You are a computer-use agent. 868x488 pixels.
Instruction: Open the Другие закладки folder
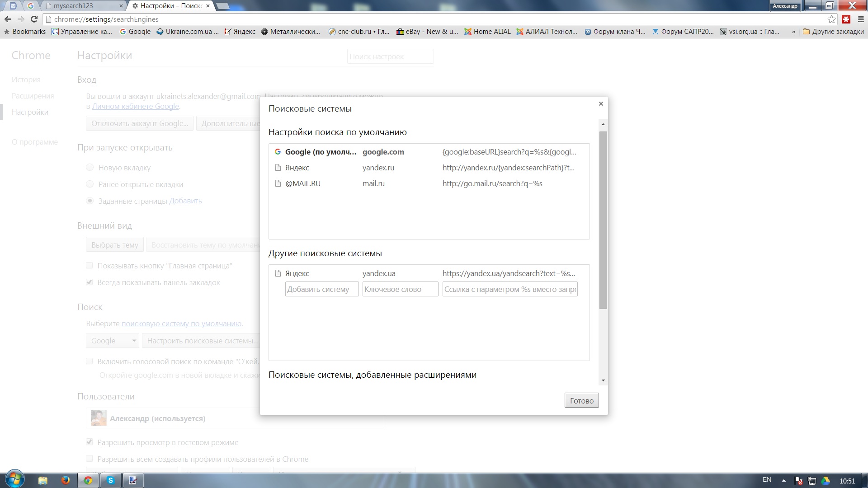[x=833, y=32]
